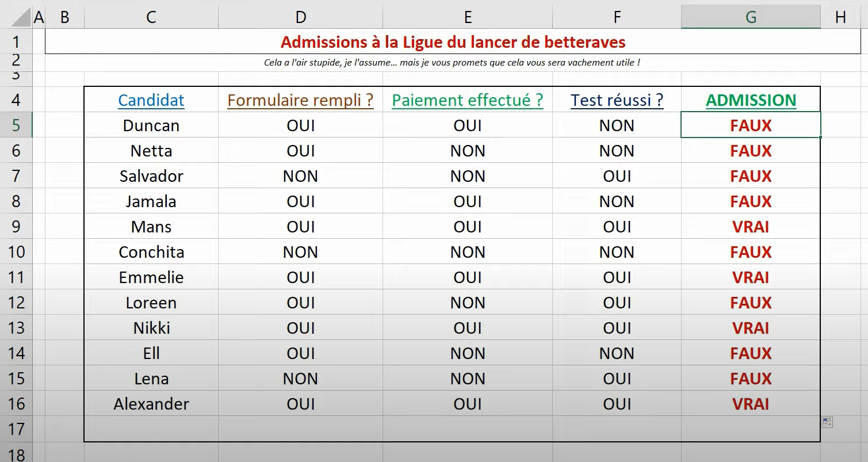Image resolution: width=868 pixels, height=462 pixels.
Task: Click the Select All corner triangle
Action: [x=22, y=17]
